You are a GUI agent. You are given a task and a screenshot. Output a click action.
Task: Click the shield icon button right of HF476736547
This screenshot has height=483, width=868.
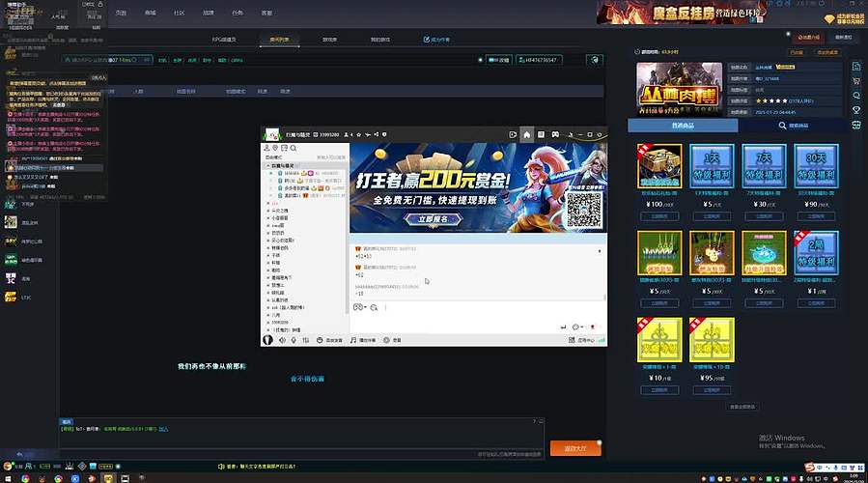595,60
